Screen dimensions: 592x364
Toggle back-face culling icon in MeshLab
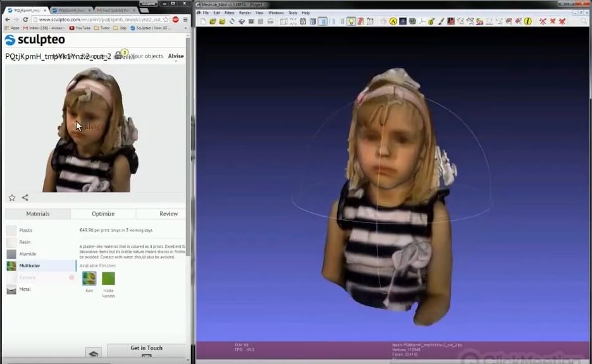click(371, 21)
